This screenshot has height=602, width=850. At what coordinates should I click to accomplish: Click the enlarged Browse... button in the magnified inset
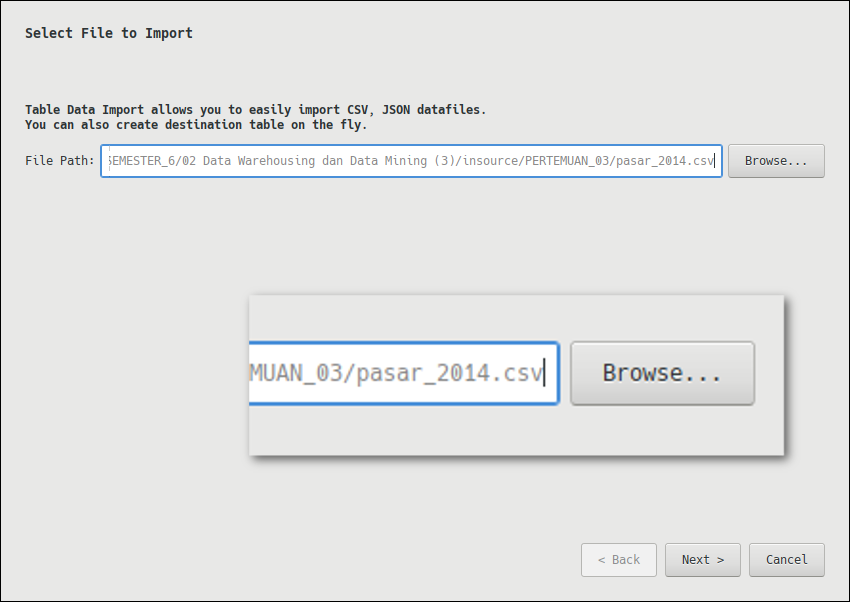(x=661, y=373)
